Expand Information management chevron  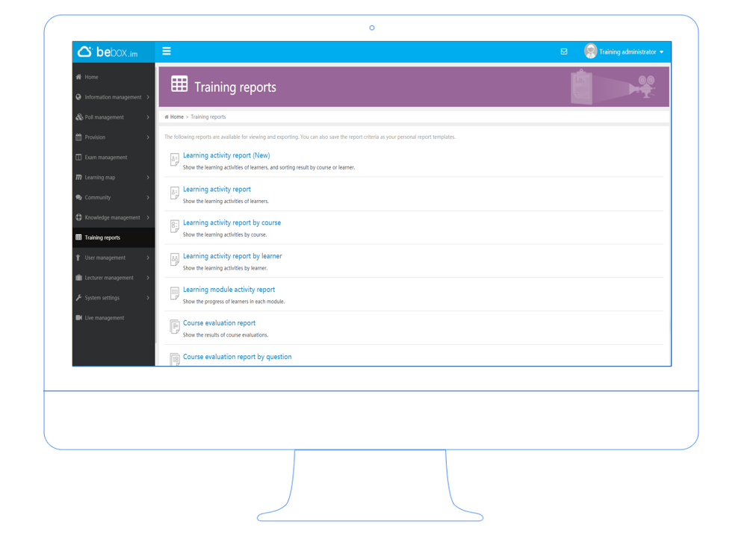148,97
